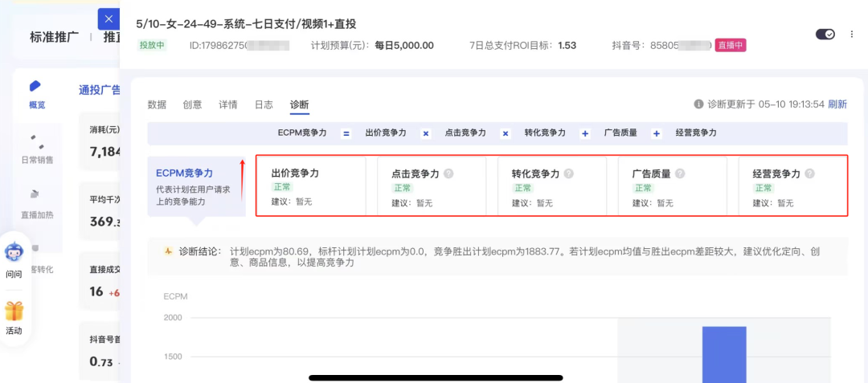
Task: Click the 活动 gift box icon
Action: [14, 311]
